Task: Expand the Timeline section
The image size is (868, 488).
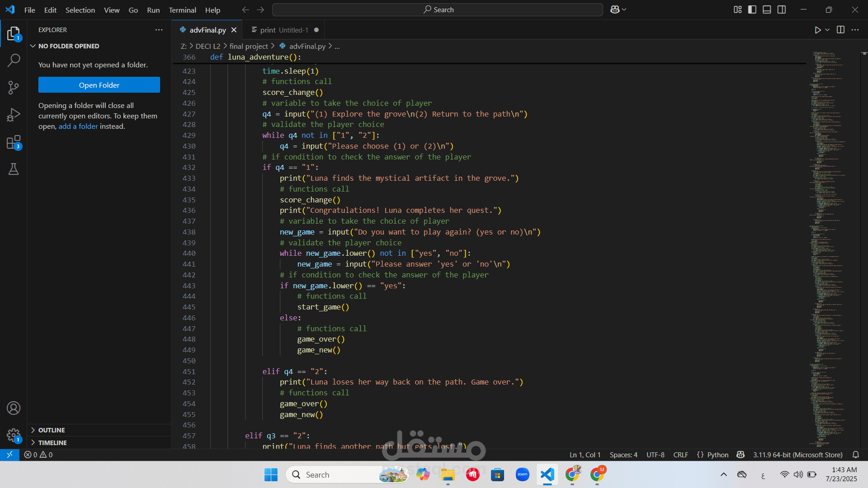Action: click(x=52, y=443)
